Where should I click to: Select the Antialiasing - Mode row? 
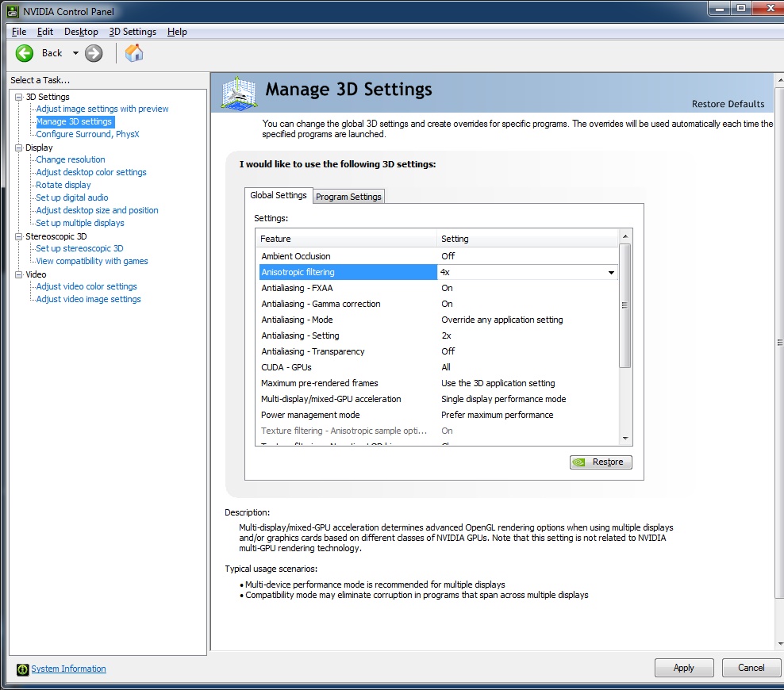(x=439, y=320)
